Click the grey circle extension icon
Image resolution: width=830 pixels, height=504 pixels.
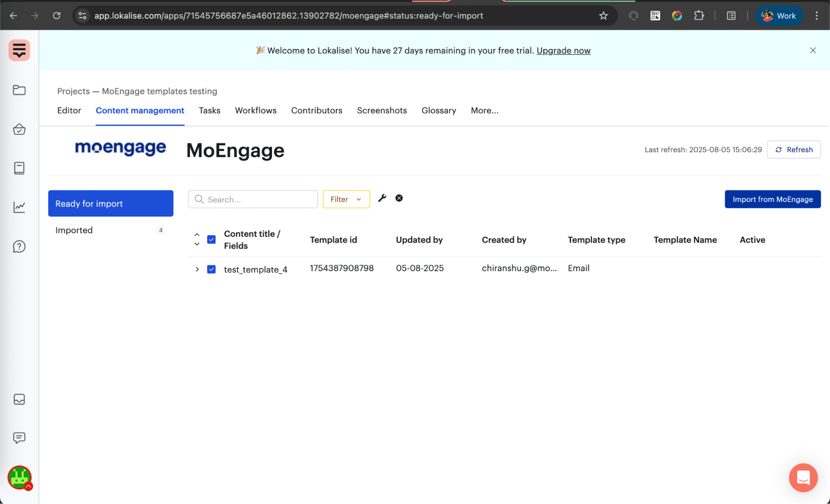[633, 16]
